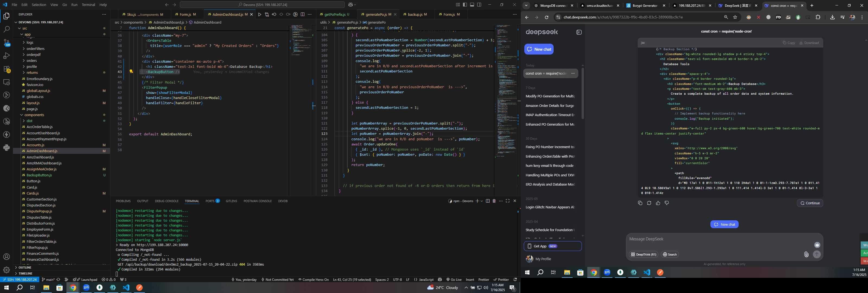Open the Selection menu
868x293 pixels.
[39, 5]
